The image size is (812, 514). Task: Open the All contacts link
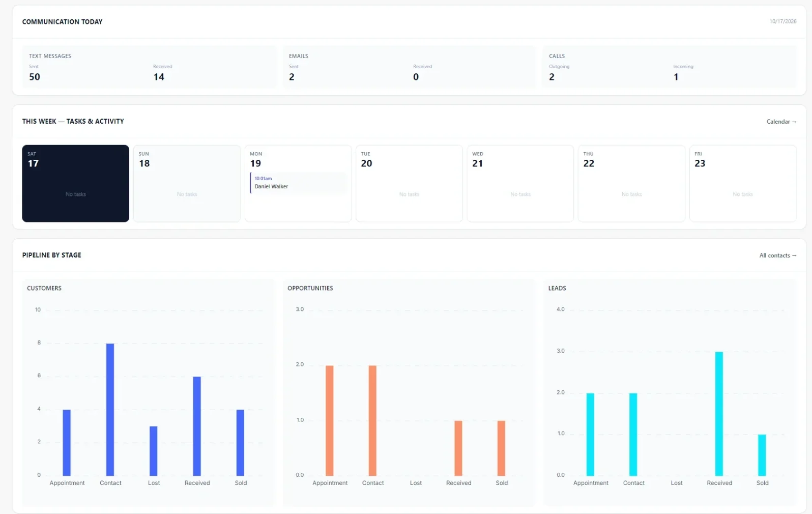click(x=777, y=255)
